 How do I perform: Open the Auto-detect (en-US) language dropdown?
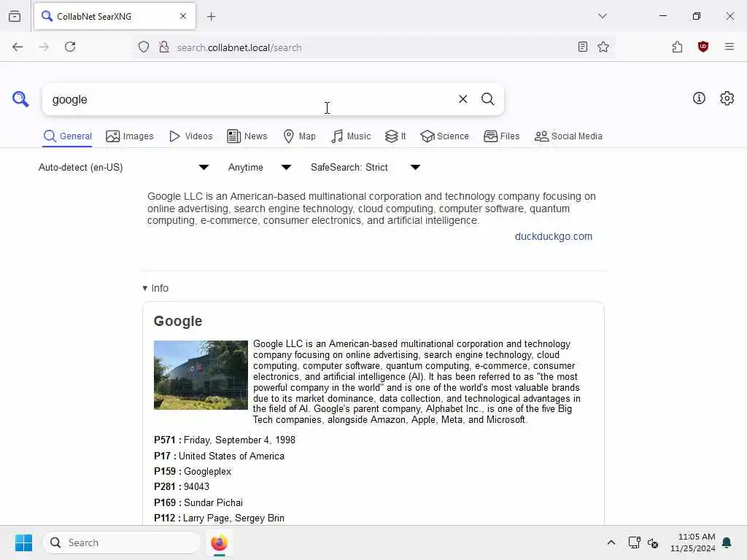tap(123, 167)
